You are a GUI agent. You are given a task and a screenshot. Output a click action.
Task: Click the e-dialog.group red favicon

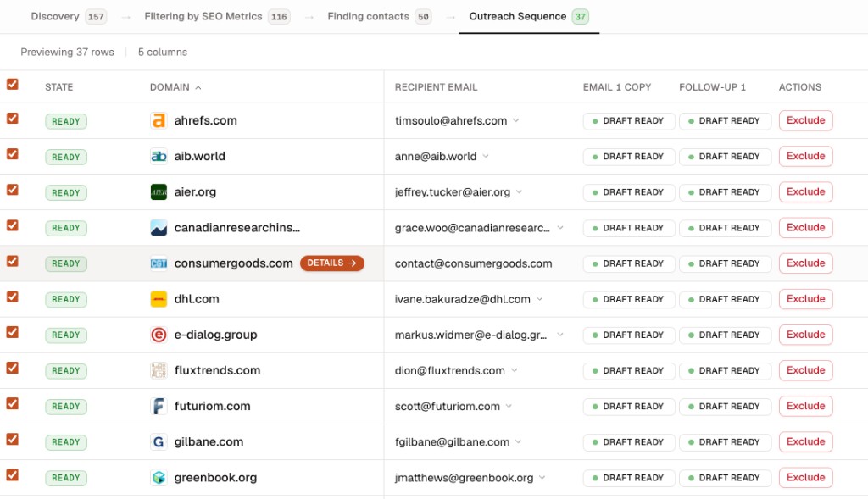(159, 335)
